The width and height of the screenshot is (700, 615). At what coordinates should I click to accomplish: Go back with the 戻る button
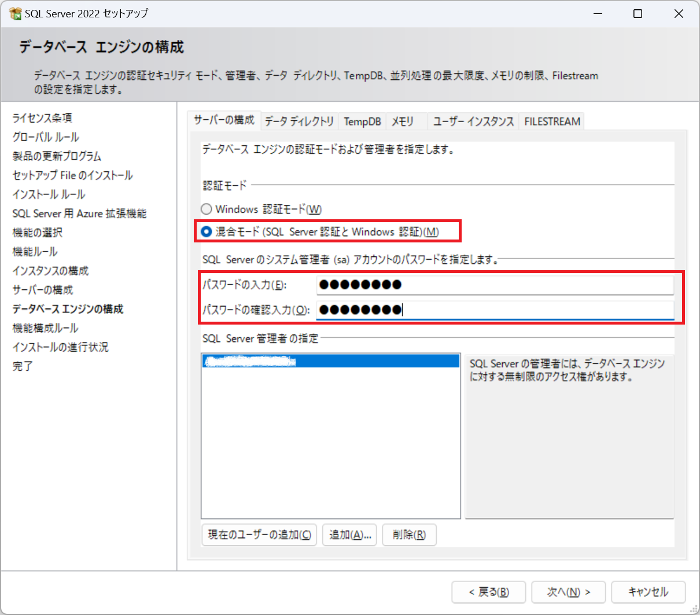[x=489, y=592]
